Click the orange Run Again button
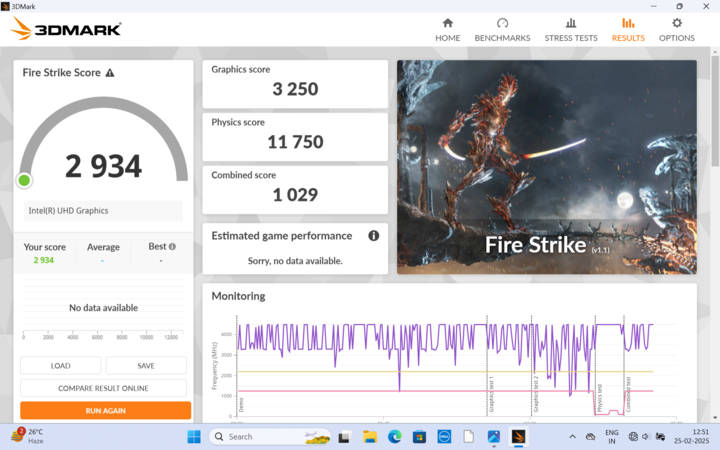 coord(105,411)
